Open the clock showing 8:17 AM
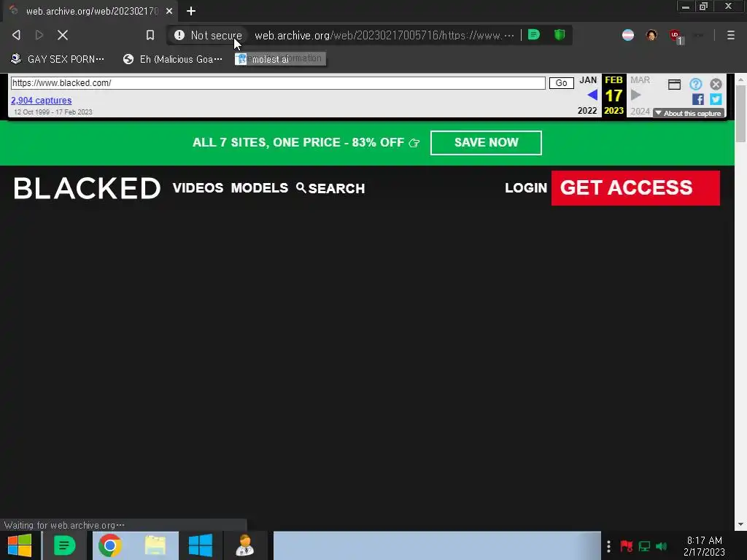The height and width of the screenshot is (560, 747). (x=704, y=546)
